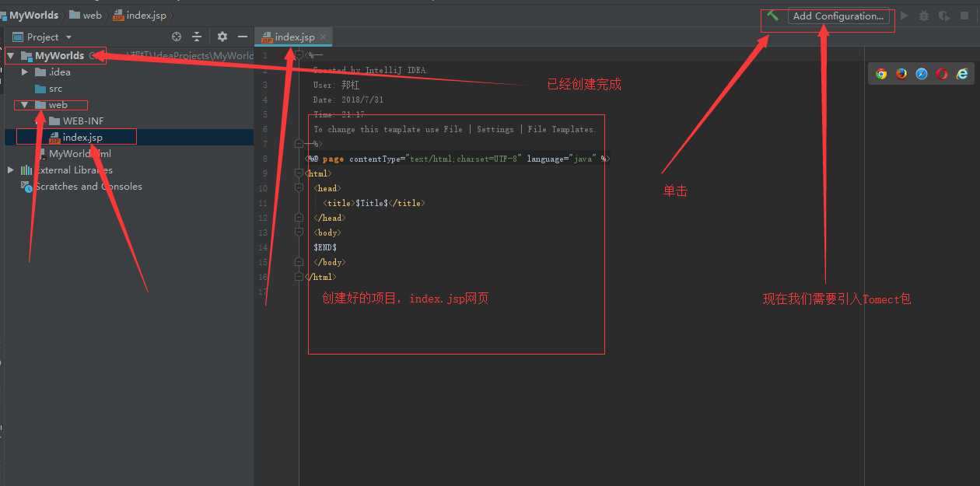
Task: Click the Debug bug icon
Action: 924,16
